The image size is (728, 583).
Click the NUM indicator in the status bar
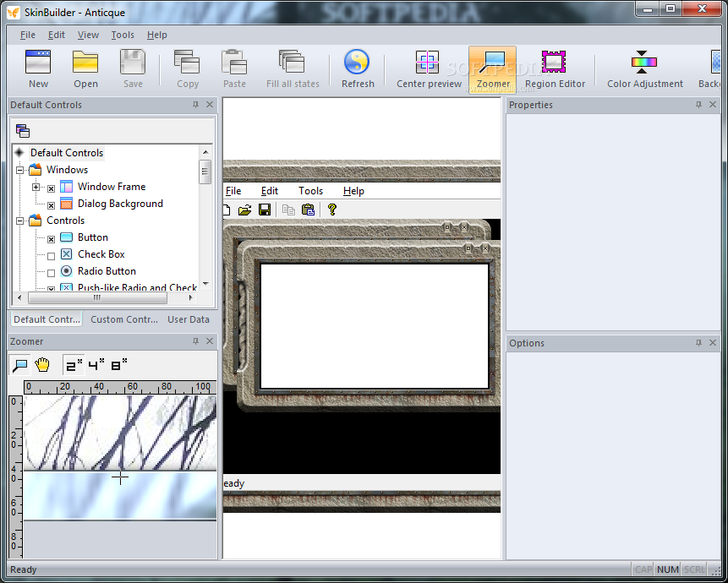pyautogui.click(x=668, y=569)
